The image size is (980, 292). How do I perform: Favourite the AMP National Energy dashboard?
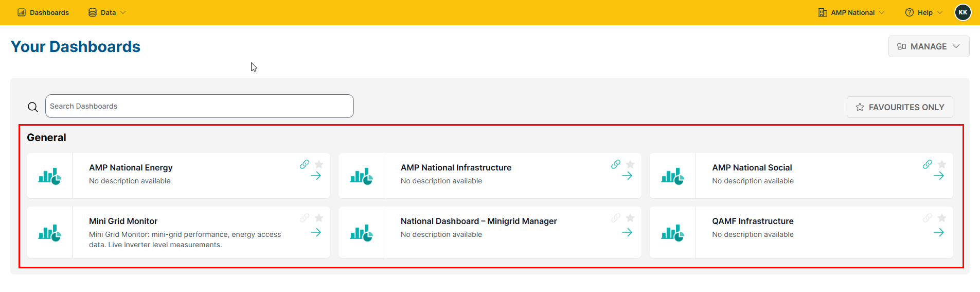click(x=319, y=164)
